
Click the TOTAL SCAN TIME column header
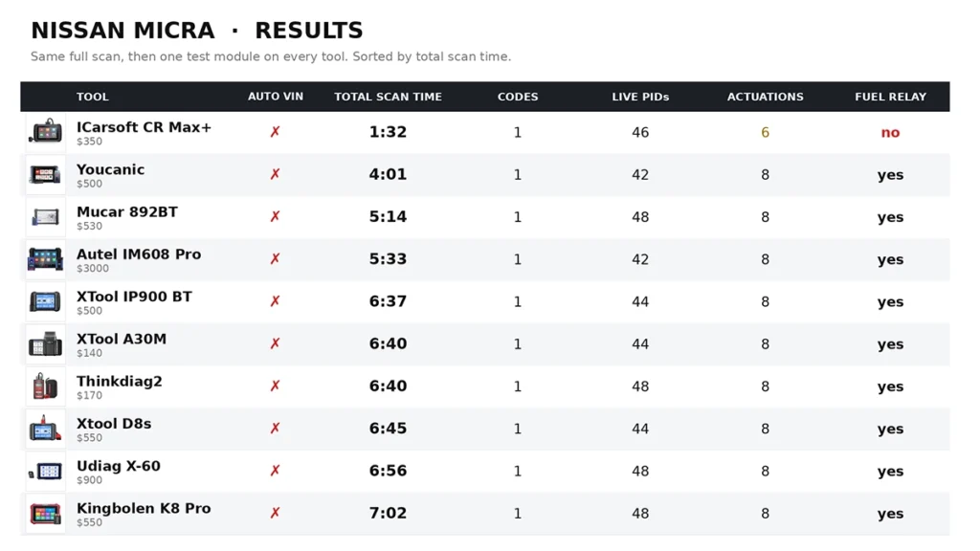[x=389, y=97]
